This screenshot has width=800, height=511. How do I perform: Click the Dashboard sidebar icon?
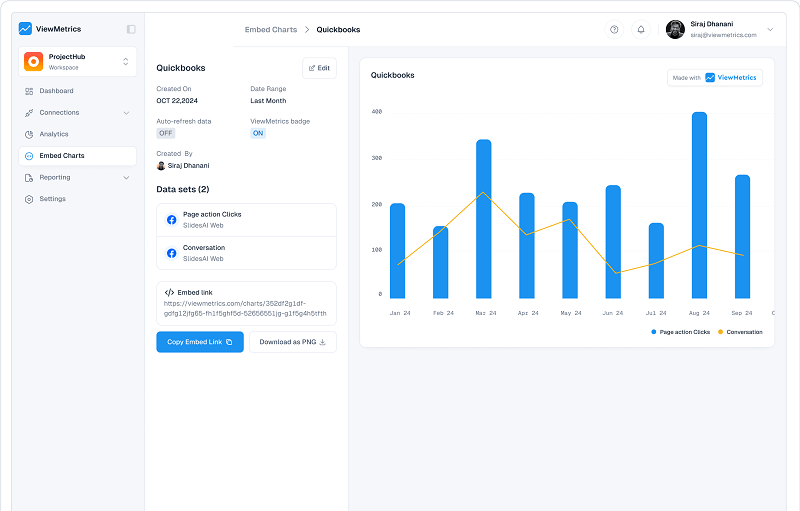(29, 91)
